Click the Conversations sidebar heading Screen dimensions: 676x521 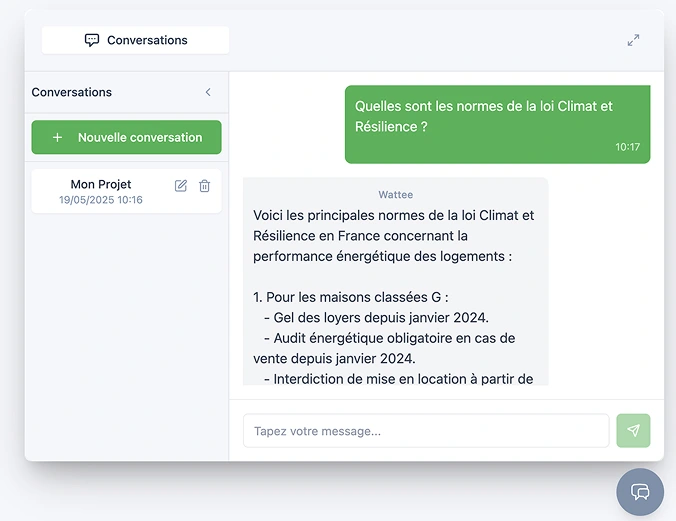tap(72, 92)
